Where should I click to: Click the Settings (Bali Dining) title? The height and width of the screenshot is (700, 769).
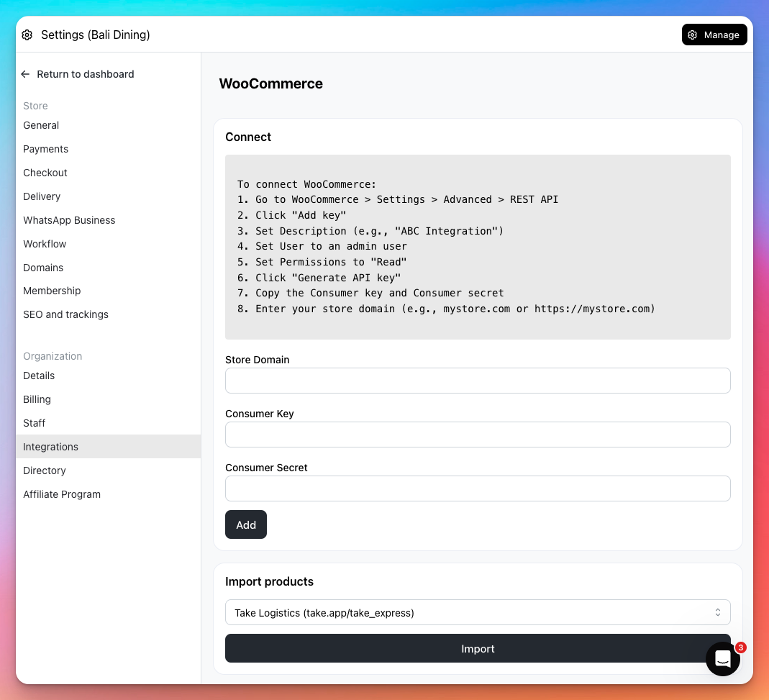coord(96,35)
